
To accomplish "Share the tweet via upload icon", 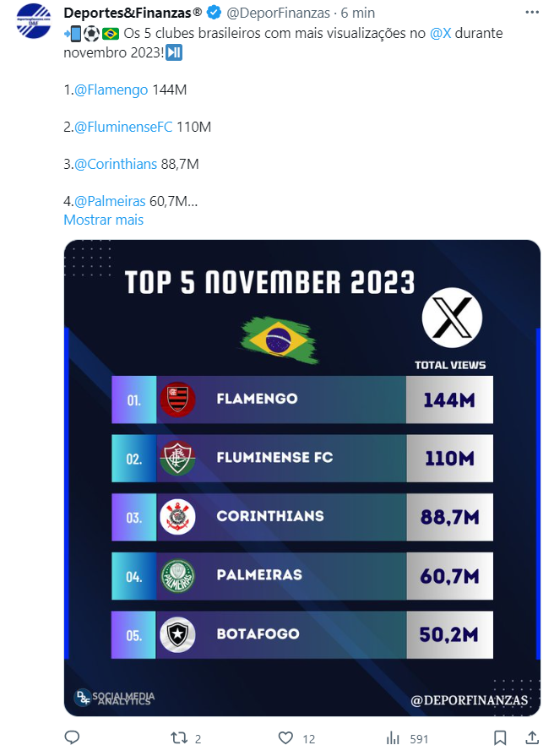I will pyautogui.click(x=532, y=737).
